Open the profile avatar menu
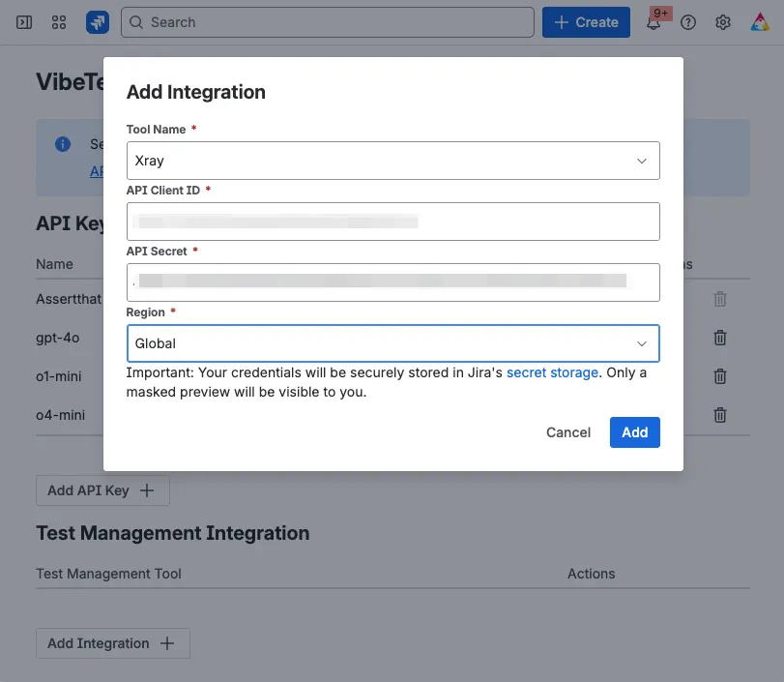Viewport: 784px width, 682px height. (x=760, y=22)
